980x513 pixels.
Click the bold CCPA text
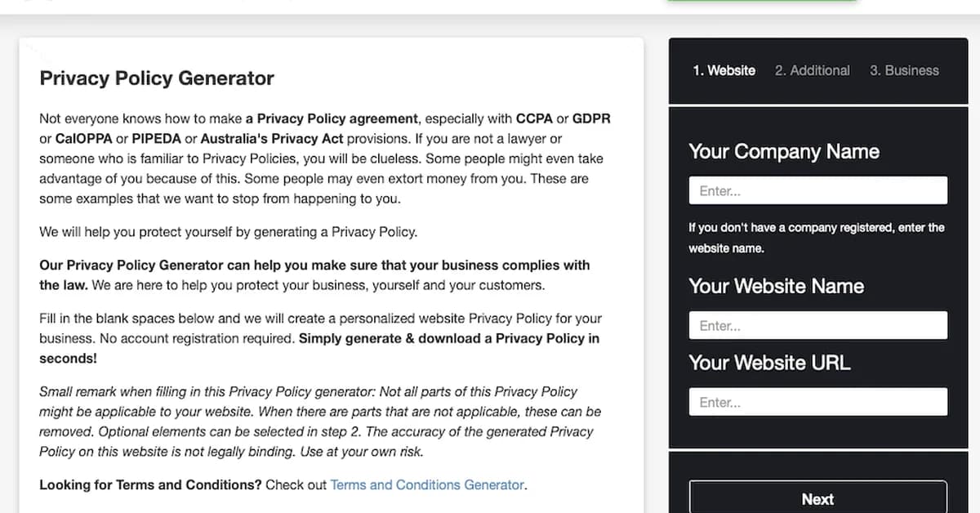(x=535, y=118)
